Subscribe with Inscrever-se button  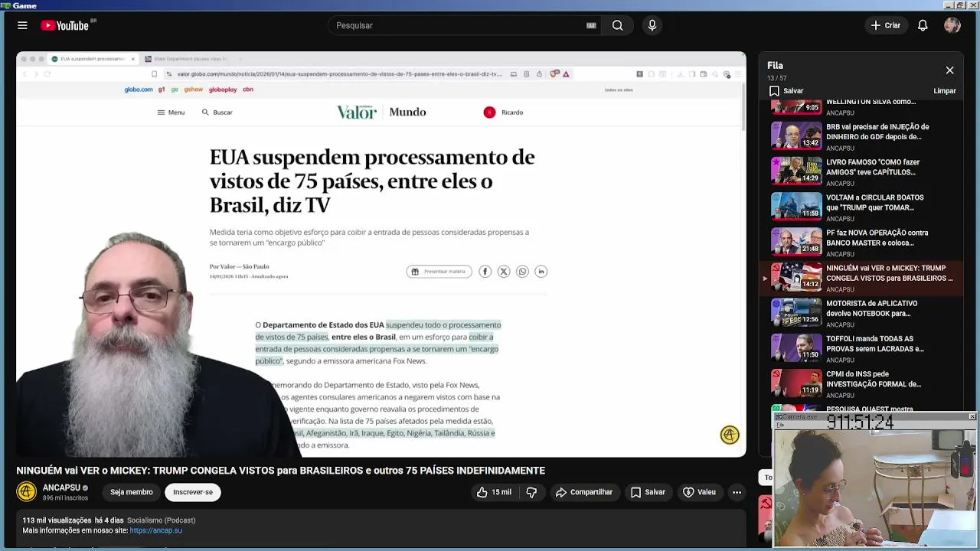click(193, 492)
